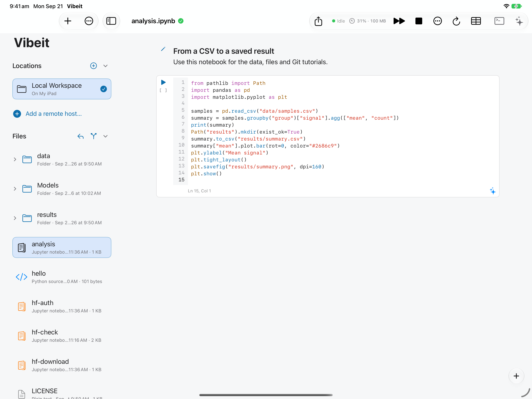The image size is (532, 399).
Task: Click the heading 'From a CSV to a saved result'
Action: (224, 51)
